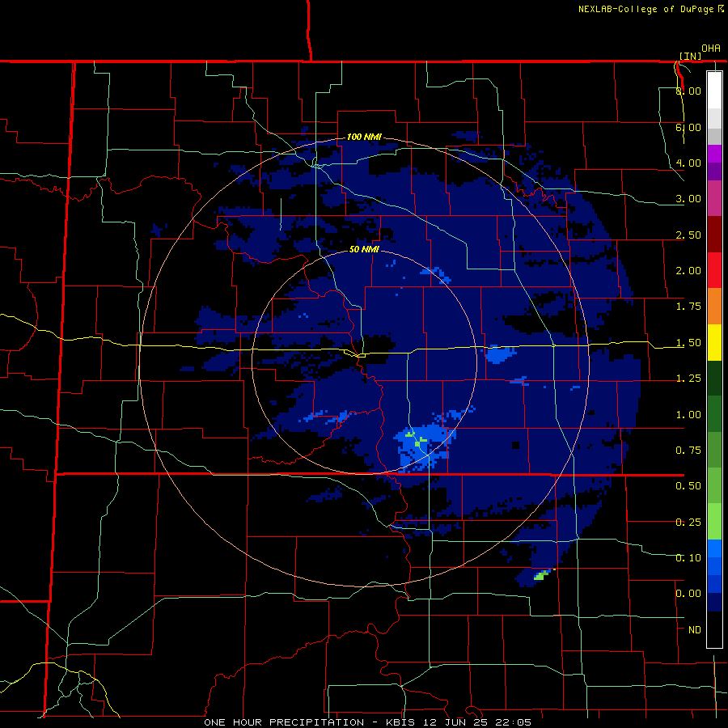This screenshot has width=728, height=728.
Task: Click the ND legend label
Action: 695,630
